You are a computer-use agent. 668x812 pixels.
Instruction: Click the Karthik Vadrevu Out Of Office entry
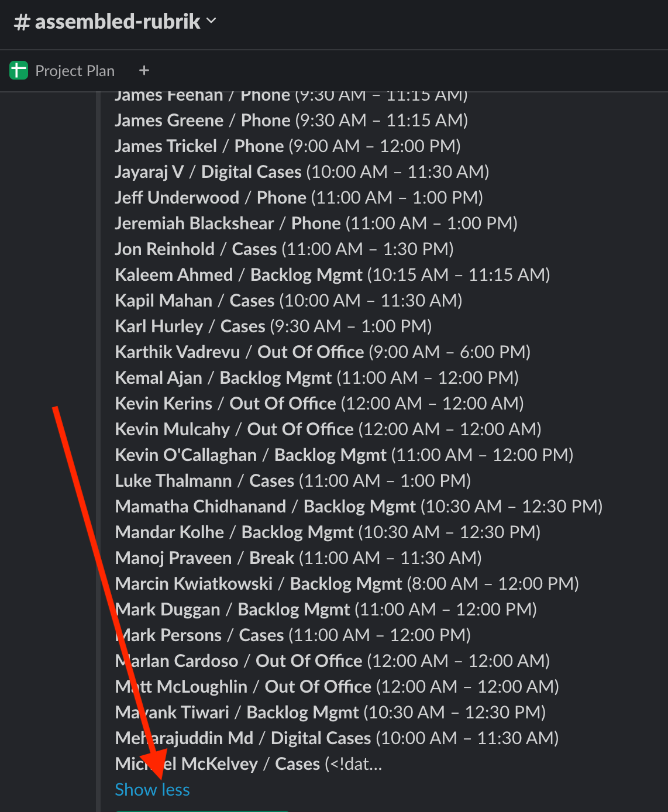tap(322, 352)
